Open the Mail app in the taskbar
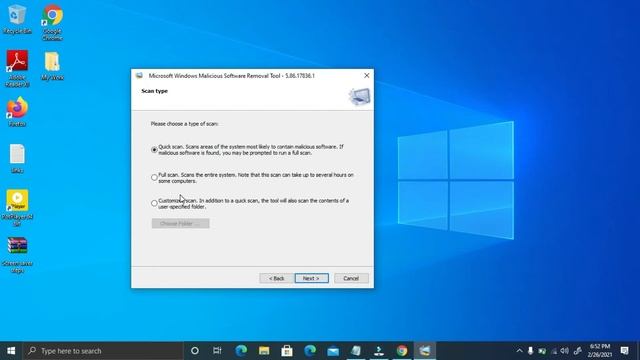This screenshot has width=640, height=360. tap(333, 351)
